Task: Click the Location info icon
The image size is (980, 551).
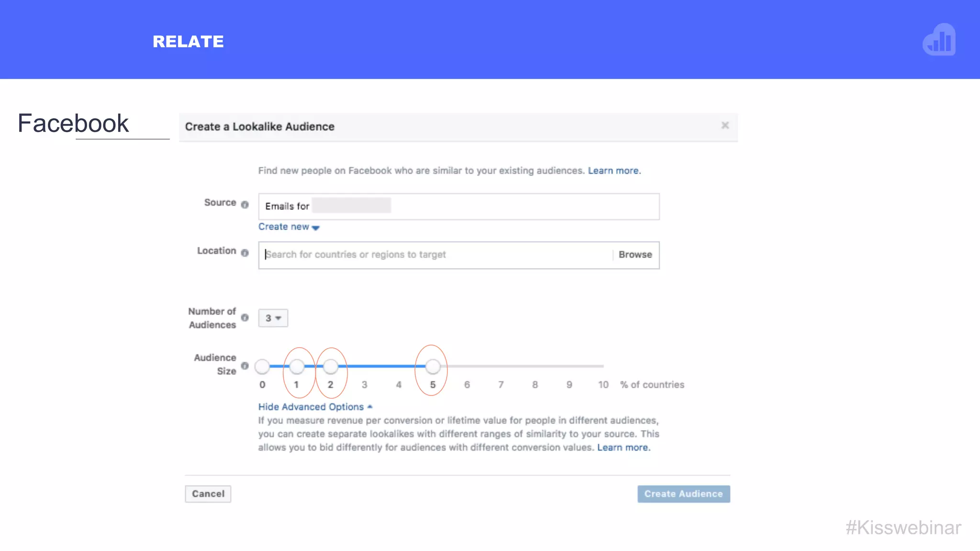Action: 245,253
